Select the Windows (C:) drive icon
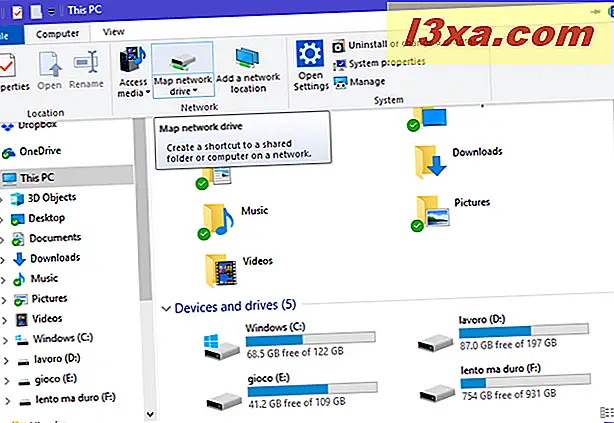Screen dimensions: 614x423 pos(221,347)
